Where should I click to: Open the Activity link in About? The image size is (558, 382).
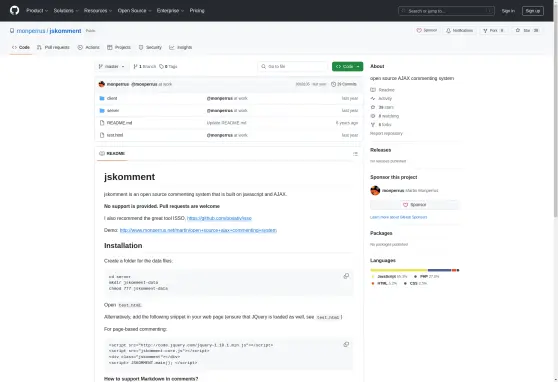tap(381, 99)
